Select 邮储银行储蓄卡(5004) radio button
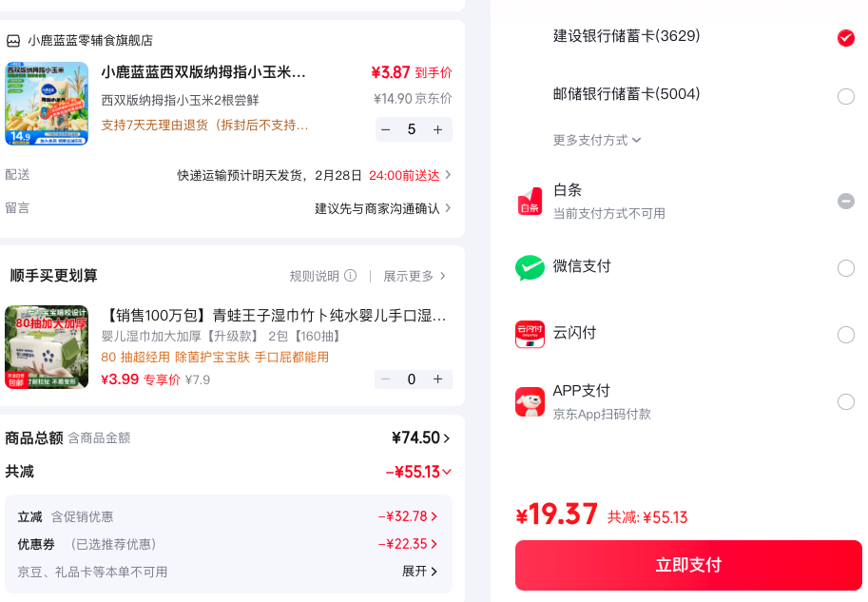 pyautogui.click(x=846, y=96)
